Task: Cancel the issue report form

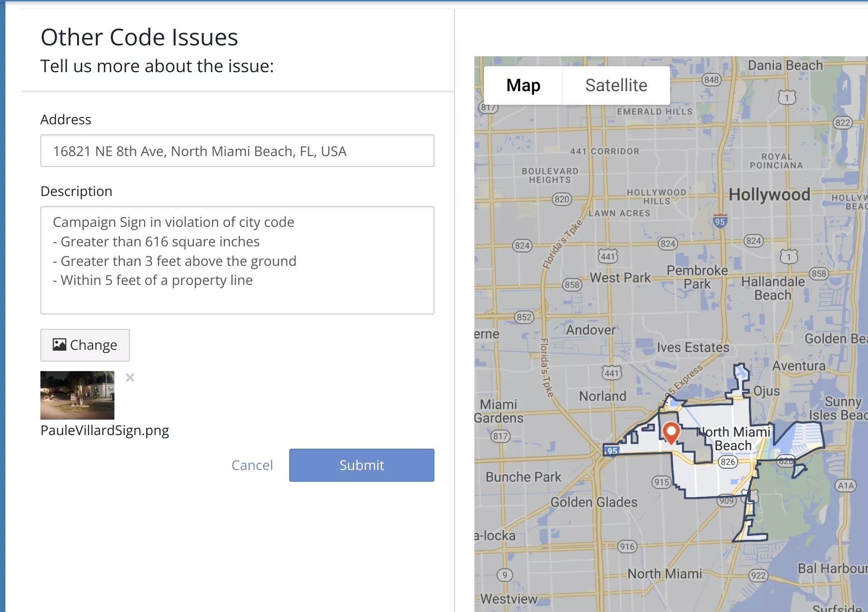Action: click(x=252, y=465)
